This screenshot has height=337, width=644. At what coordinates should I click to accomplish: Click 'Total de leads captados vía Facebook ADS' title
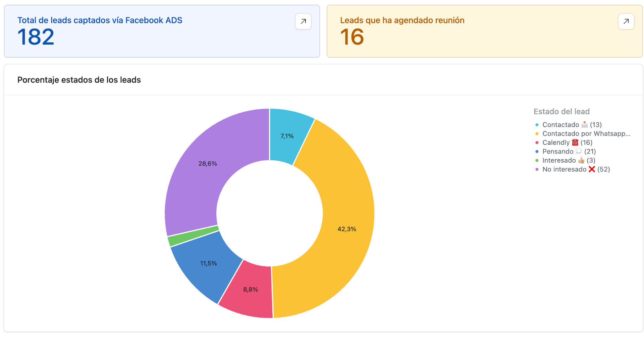point(100,20)
